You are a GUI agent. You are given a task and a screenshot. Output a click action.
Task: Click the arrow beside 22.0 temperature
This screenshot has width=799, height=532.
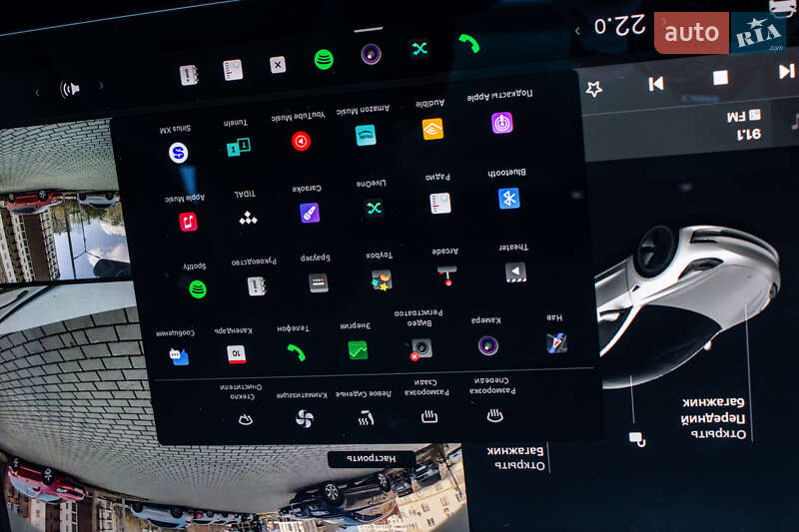tap(576, 31)
